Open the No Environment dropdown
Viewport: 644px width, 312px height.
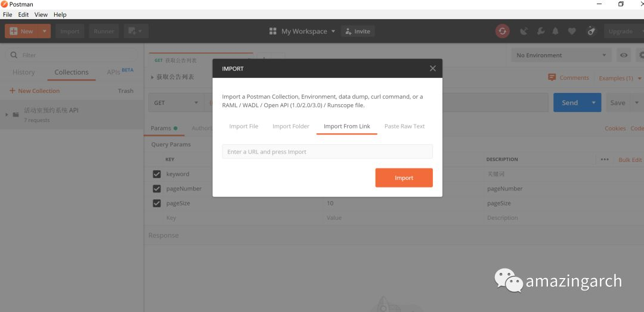tap(562, 55)
